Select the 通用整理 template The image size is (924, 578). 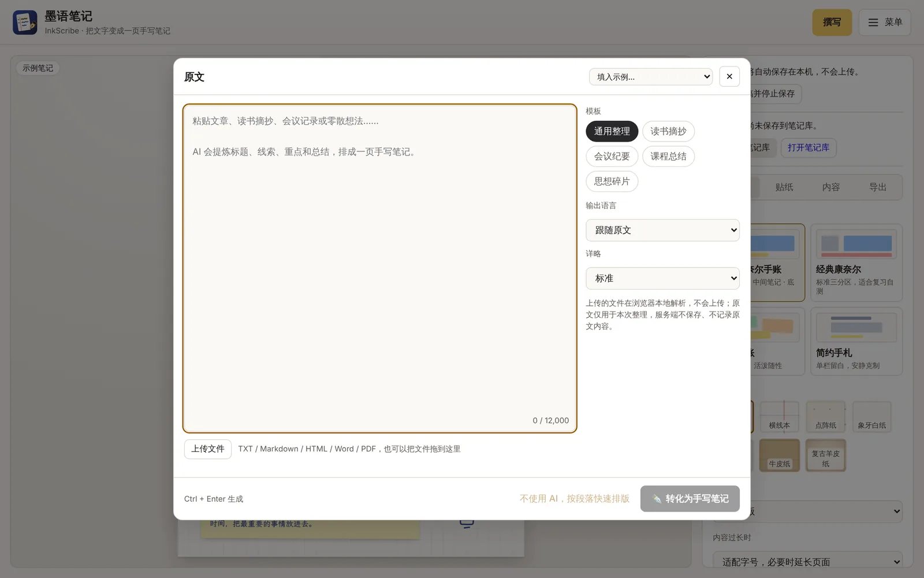click(x=612, y=131)
